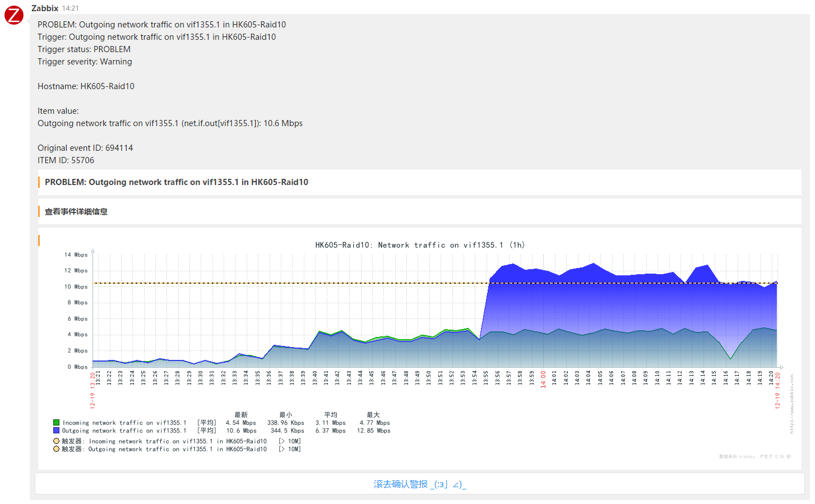Select the 'Trigger: Outgoing network traffic' line

(157, 37)
